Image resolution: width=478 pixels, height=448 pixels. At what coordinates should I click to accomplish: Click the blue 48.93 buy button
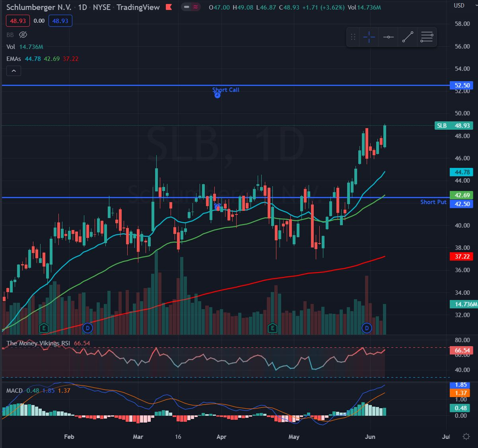tap(60, 21)
